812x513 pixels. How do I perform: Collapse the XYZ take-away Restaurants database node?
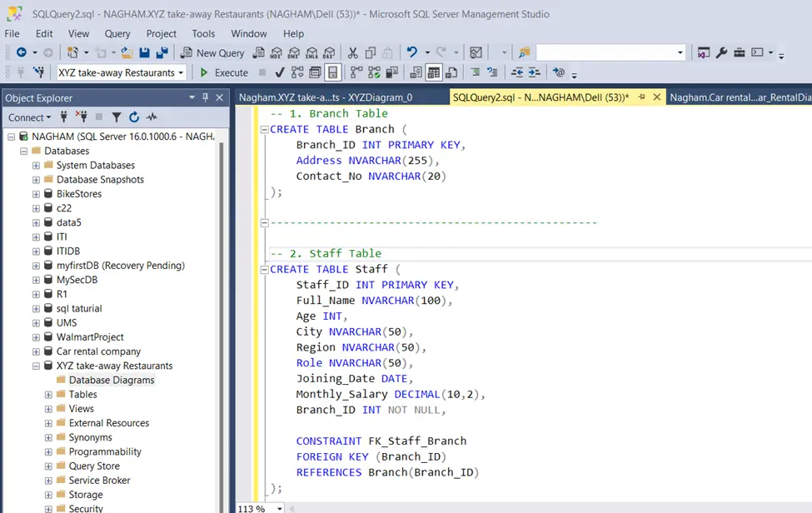(x=36, y=366)
